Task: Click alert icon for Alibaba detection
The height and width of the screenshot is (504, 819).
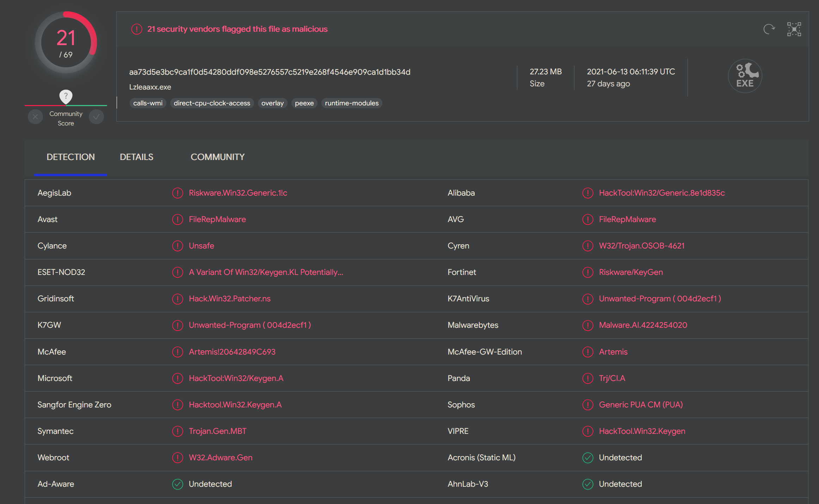Action: point(588,193)
